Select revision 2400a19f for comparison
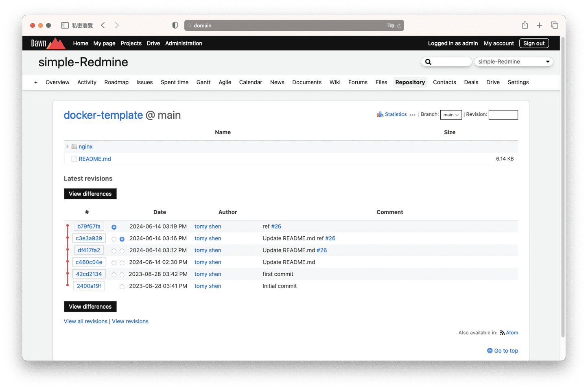 (x=122, y=286)
